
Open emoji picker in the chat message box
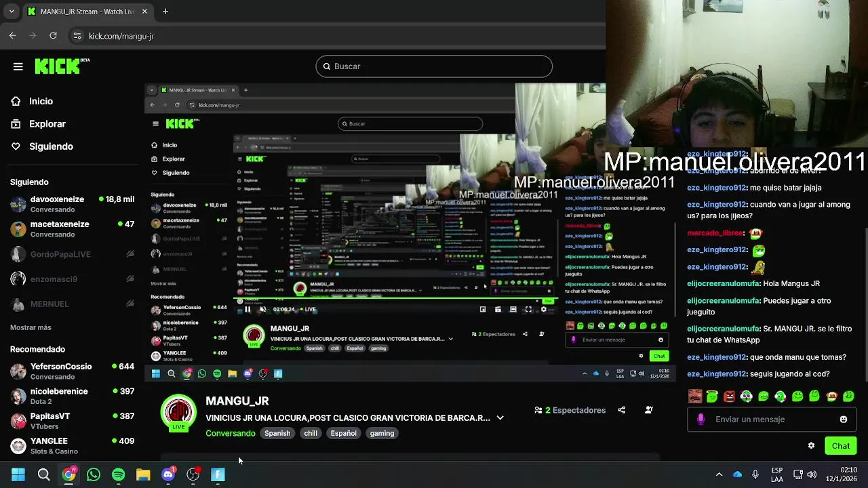tap(844, 420)
